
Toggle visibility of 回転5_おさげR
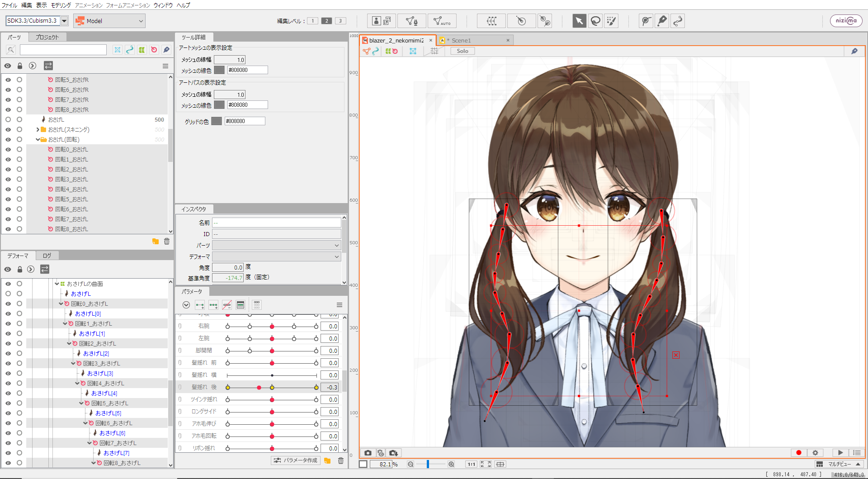(8, 80)
